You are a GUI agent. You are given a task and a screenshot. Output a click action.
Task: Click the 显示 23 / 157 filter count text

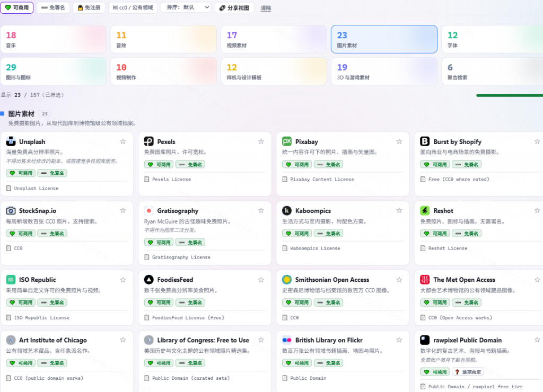click(x=32, y=95)
